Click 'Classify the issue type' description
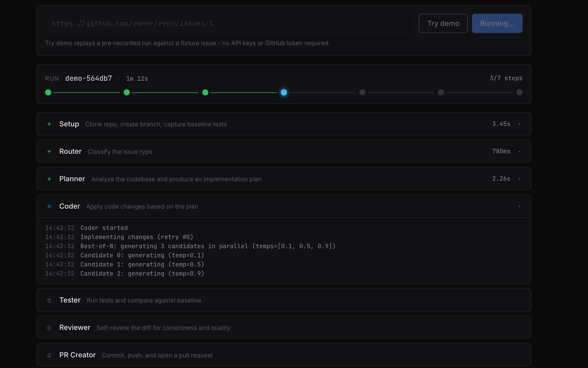The height and width of the screenshot is (368, 588). [x=120, y=152]
